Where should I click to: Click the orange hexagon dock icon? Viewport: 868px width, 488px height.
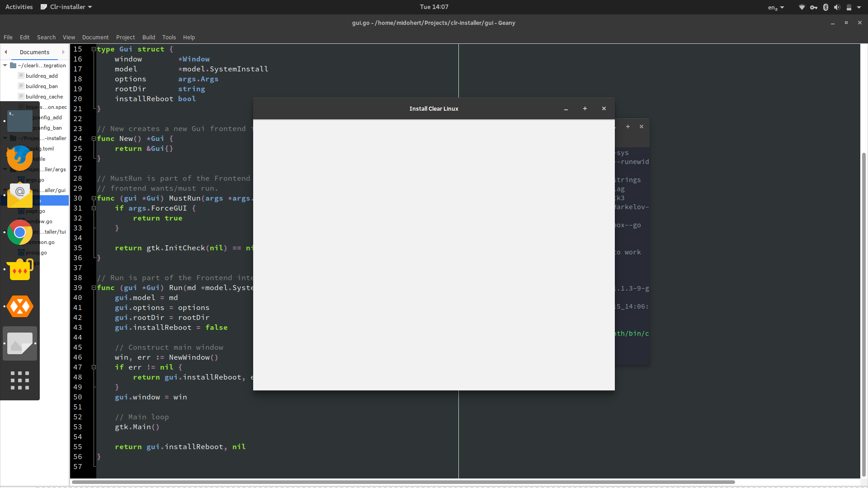(20, 306)
